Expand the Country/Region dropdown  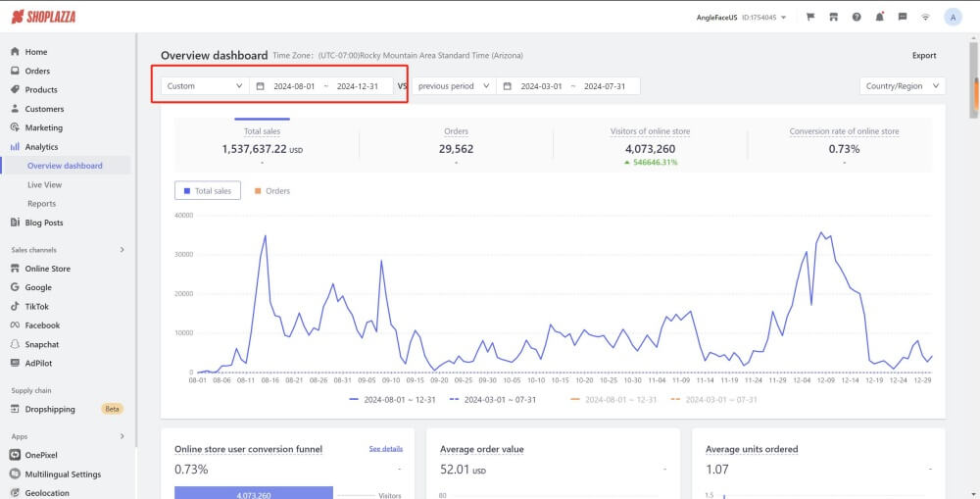[x=902, y=86]
